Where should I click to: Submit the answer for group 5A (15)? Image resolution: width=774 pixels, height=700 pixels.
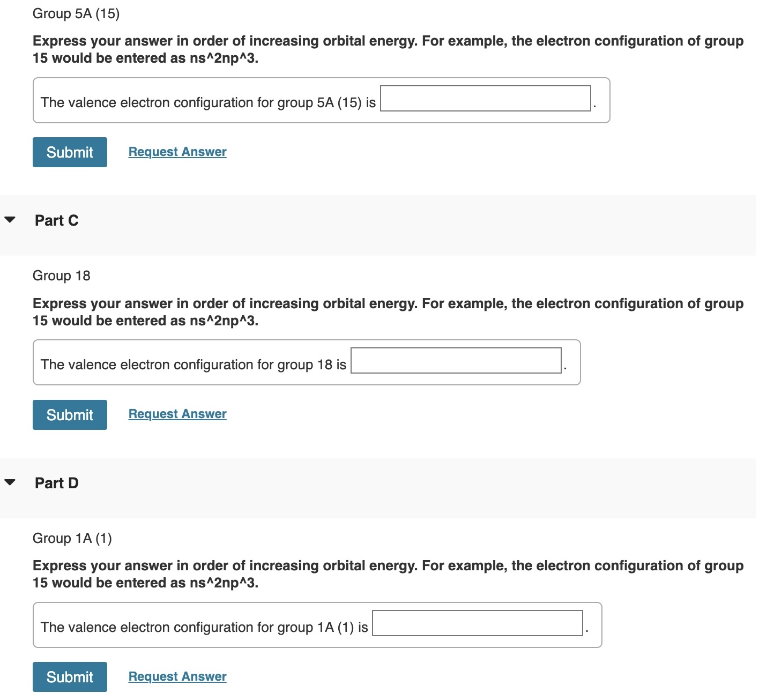pyautogui.click(x=69, y=152)
